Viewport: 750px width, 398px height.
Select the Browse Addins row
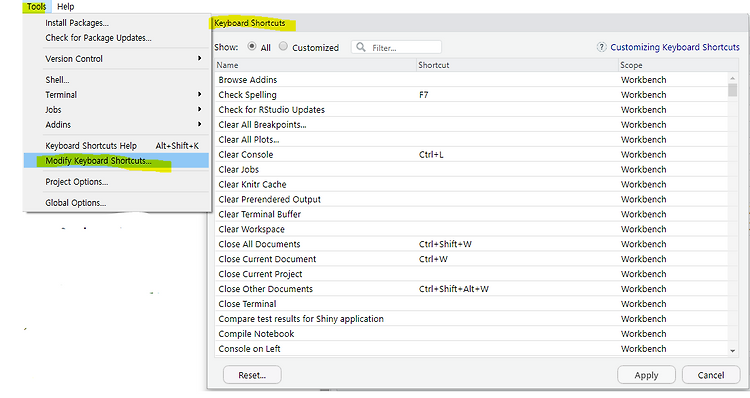(x=471, y=80)
